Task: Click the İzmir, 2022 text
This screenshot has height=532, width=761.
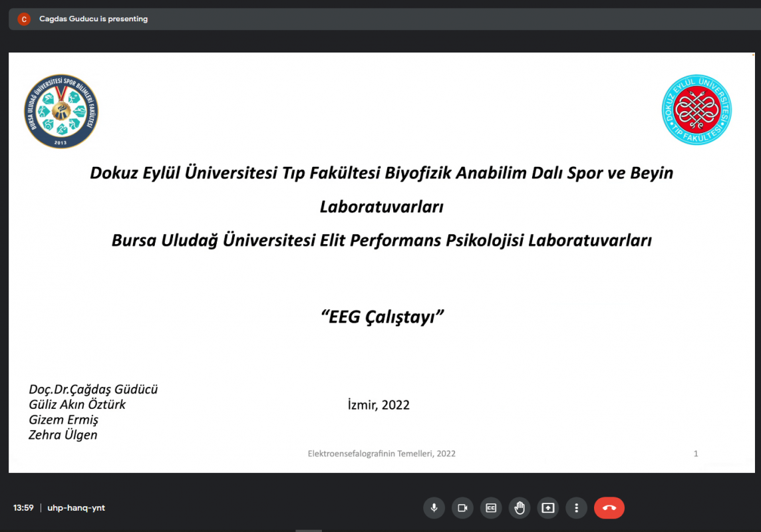Action: [x=379, y=405]
